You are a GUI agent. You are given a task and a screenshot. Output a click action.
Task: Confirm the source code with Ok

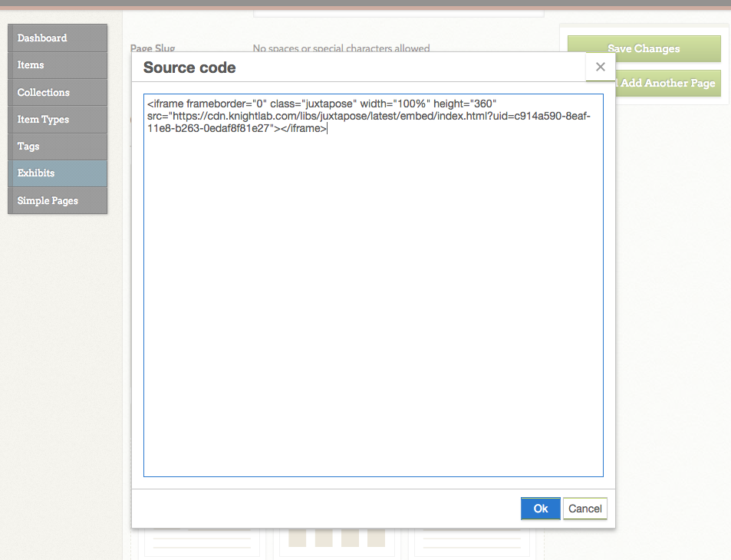click(x=541, y=509)
